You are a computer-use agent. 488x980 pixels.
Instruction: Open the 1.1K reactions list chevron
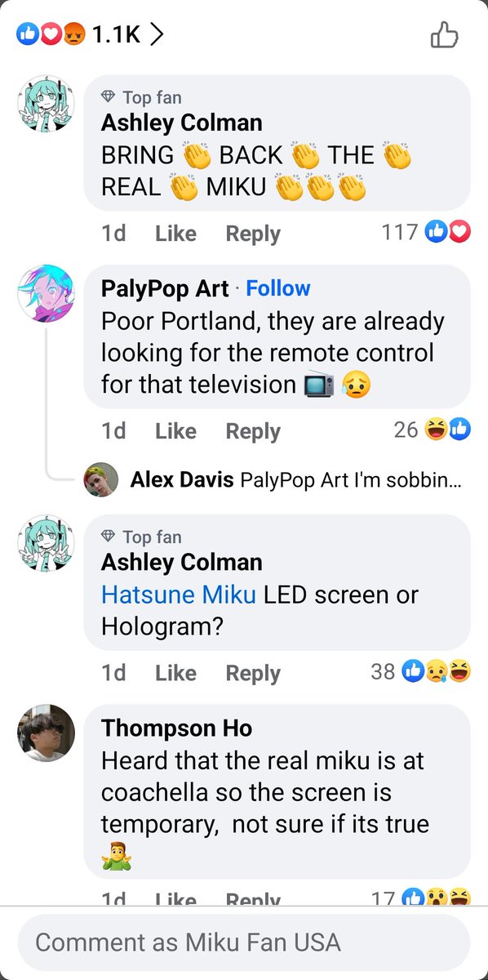tap(157, 34)
